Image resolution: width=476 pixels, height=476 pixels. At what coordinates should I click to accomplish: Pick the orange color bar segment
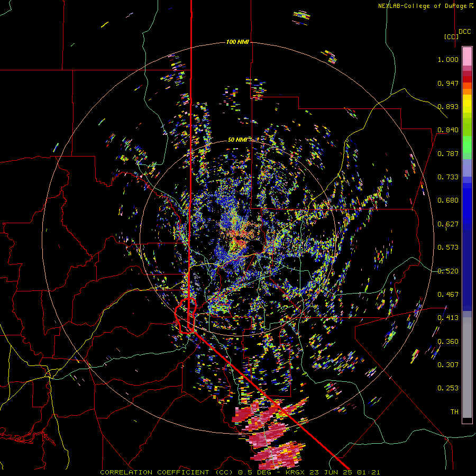[467, 91]
